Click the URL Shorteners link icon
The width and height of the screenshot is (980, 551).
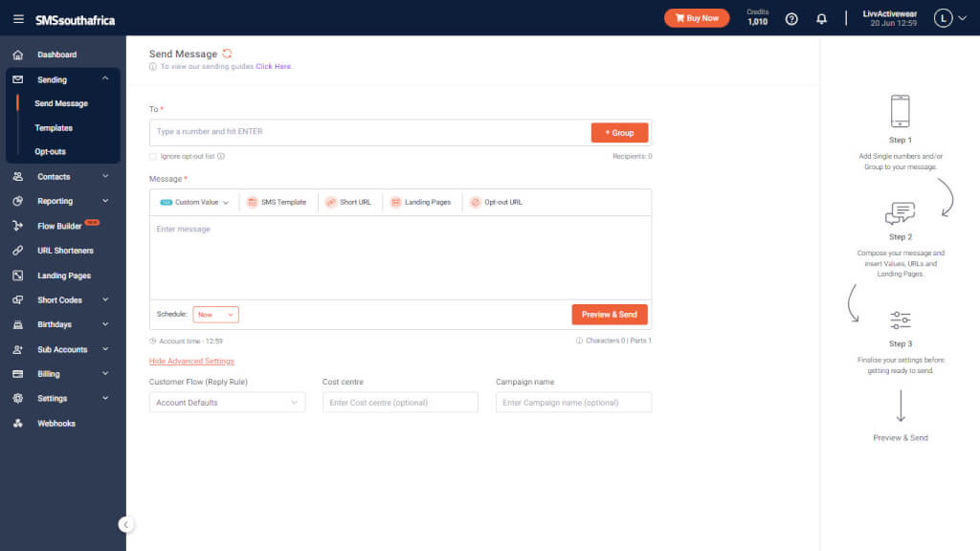[x=17, y=251]
